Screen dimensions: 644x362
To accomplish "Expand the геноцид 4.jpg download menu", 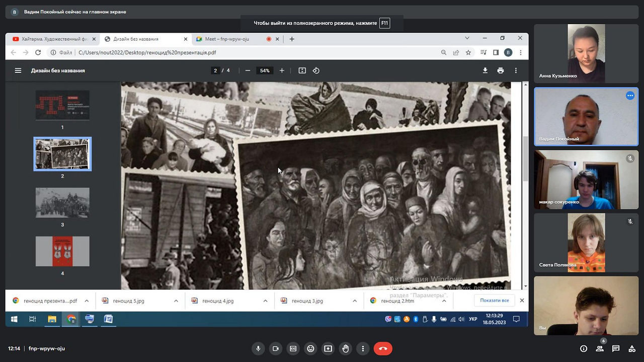I will click(x=265, y=301).
